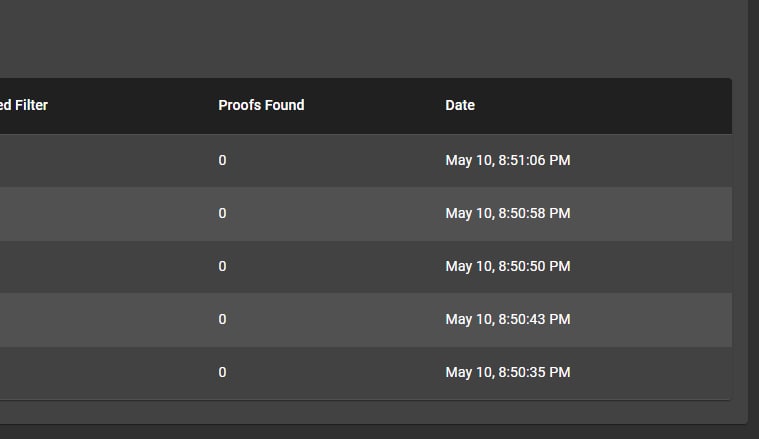
Task: Click the partially visible Filter column header
Action: [x=24, y=105]
